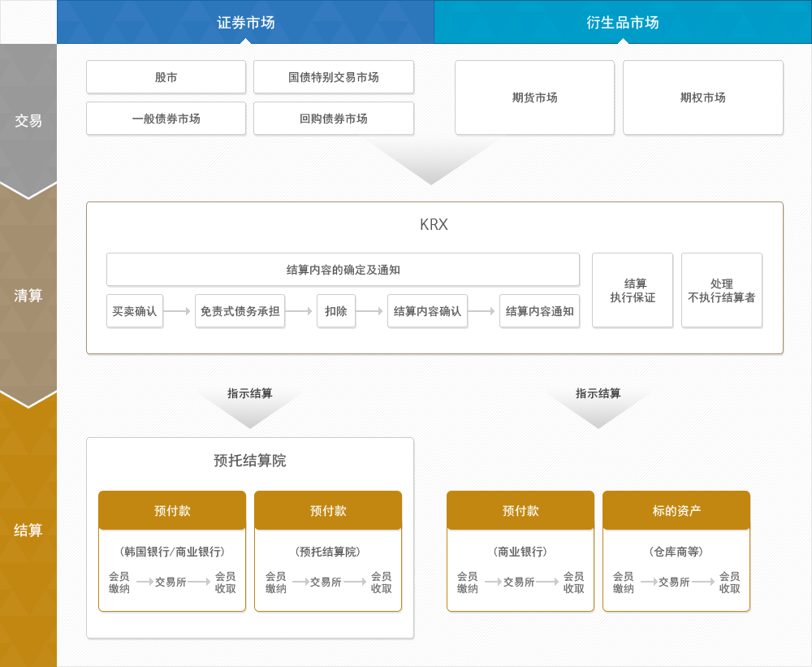Select the 证券市场 header tab
812x667 pixels.
245,22
